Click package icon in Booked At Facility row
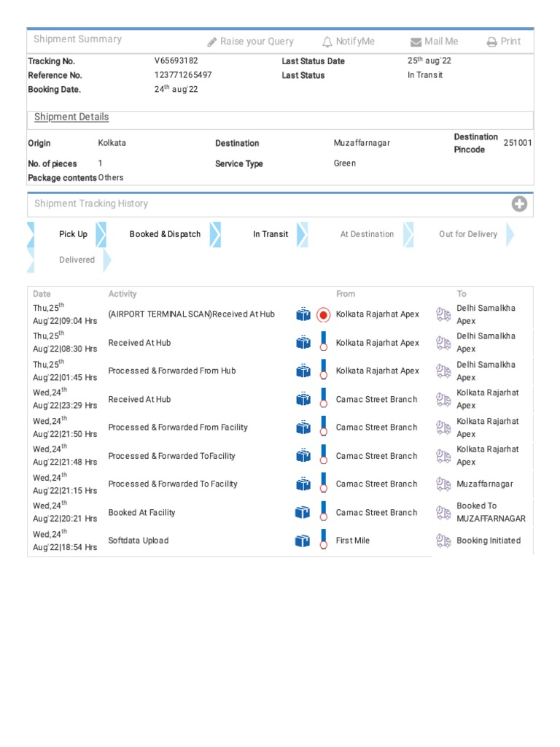560x747 pixels. pyautogui.click(x=303, y=513)
